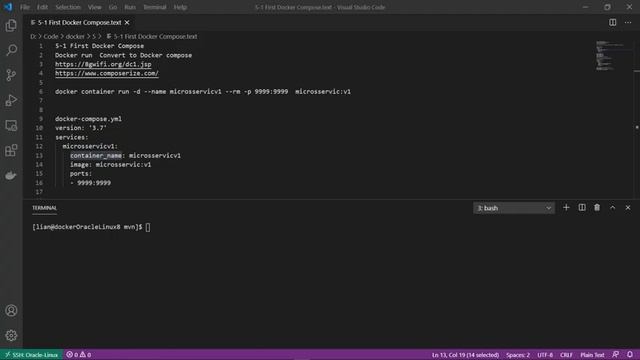Change indentation via Spaces: 2
This screenshot has width=640, height=360.
pos(518,355)
